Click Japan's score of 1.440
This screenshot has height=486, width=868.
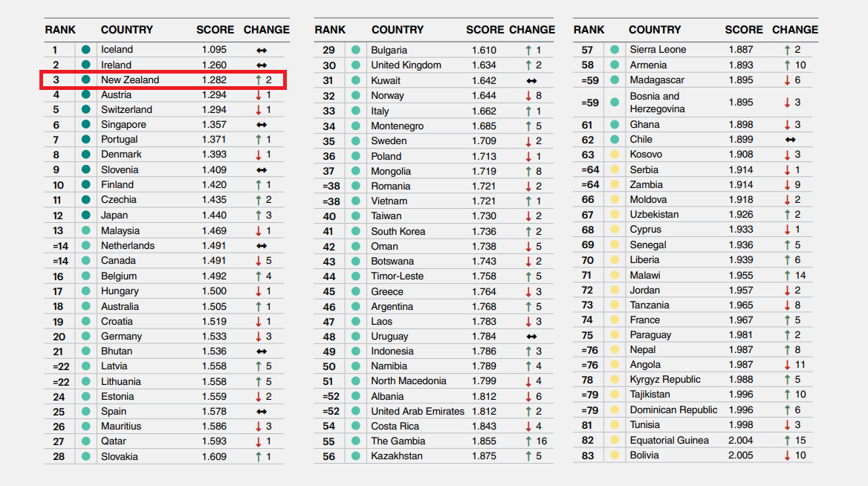[214, 215]
